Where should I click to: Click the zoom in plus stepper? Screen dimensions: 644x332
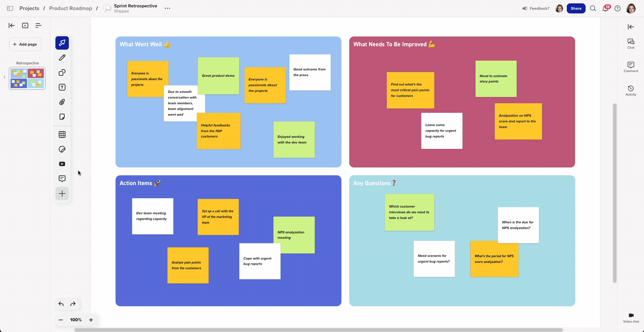(91, 320)
